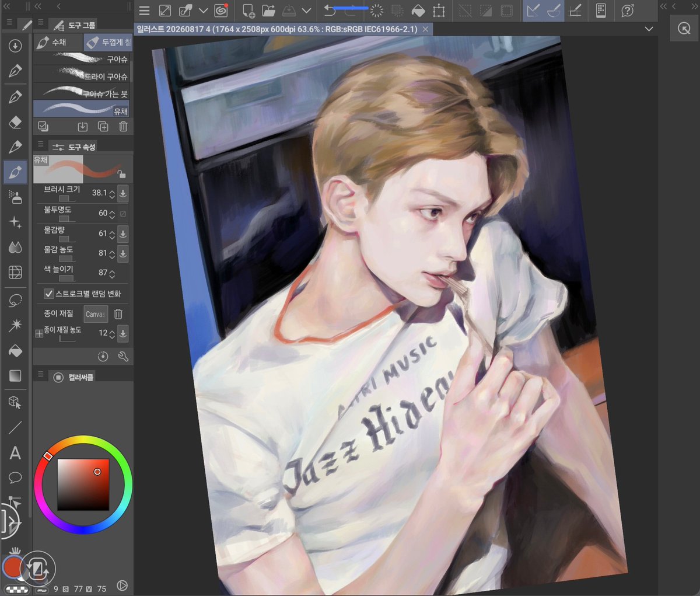The width and height of the screenshot is (700, 596).
Task: Open the help question mark icon
Action: [x=628, y=11]
